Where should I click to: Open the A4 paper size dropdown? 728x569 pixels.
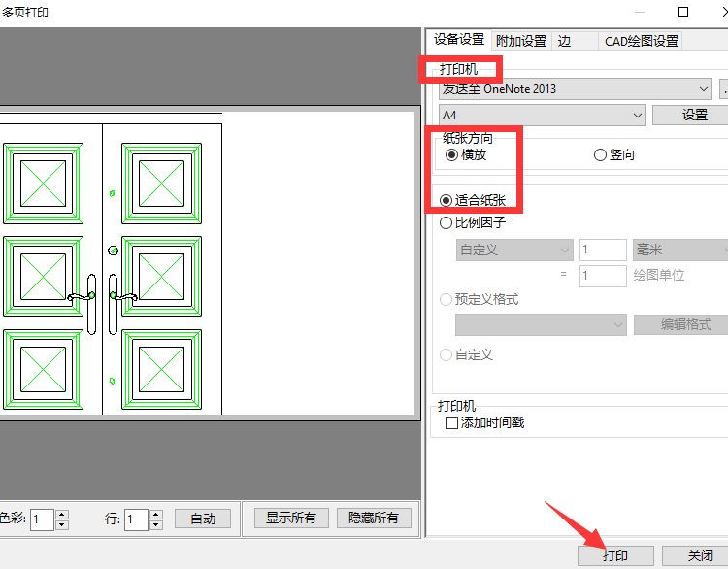pyautogui.click(x=543, y=115)
